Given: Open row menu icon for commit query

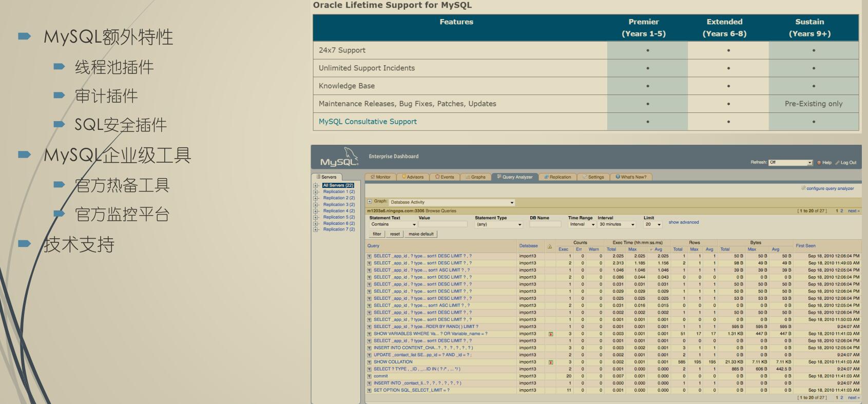Looking at the screenshot, I should tap(369, 376).
